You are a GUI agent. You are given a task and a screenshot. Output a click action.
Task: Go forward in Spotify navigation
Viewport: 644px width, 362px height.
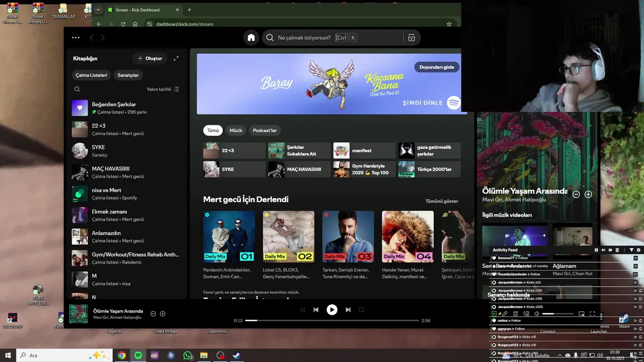[x=103, y=37]
